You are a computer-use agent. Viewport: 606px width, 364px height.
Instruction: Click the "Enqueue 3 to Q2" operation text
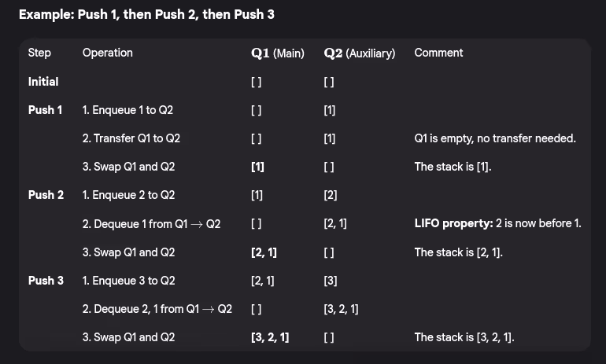click(128, 281)
